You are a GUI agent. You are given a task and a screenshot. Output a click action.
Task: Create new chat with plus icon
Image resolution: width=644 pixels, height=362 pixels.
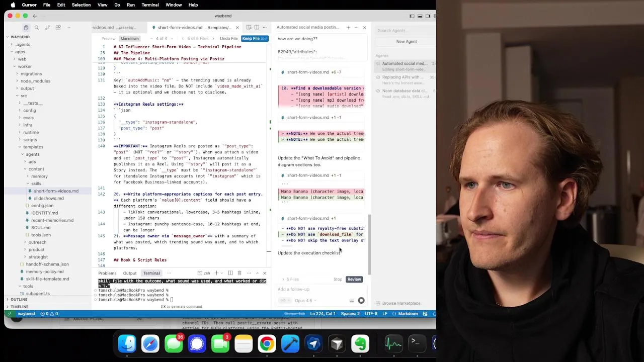348,28
